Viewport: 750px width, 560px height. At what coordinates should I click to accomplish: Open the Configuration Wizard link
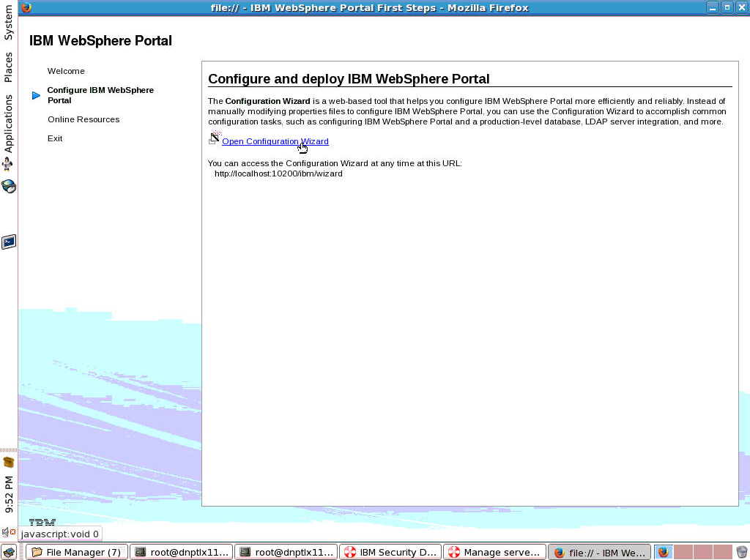(275, 141)
